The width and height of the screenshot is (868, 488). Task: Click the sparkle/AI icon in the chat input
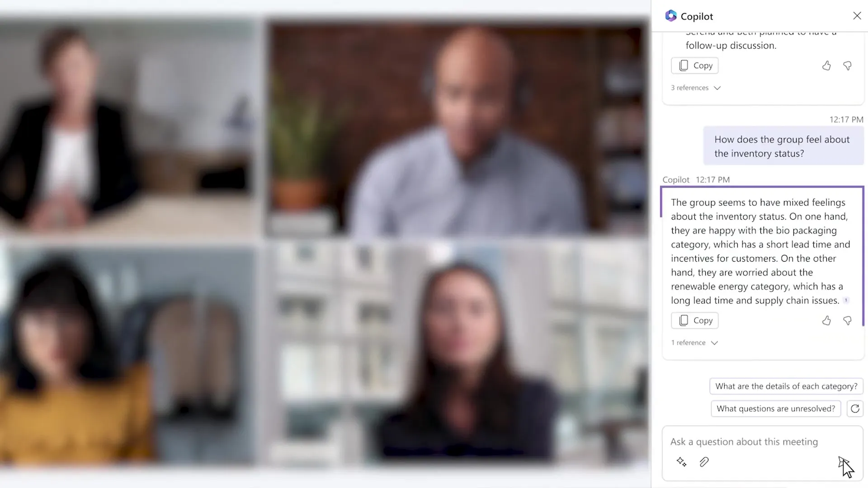[681, 462]
